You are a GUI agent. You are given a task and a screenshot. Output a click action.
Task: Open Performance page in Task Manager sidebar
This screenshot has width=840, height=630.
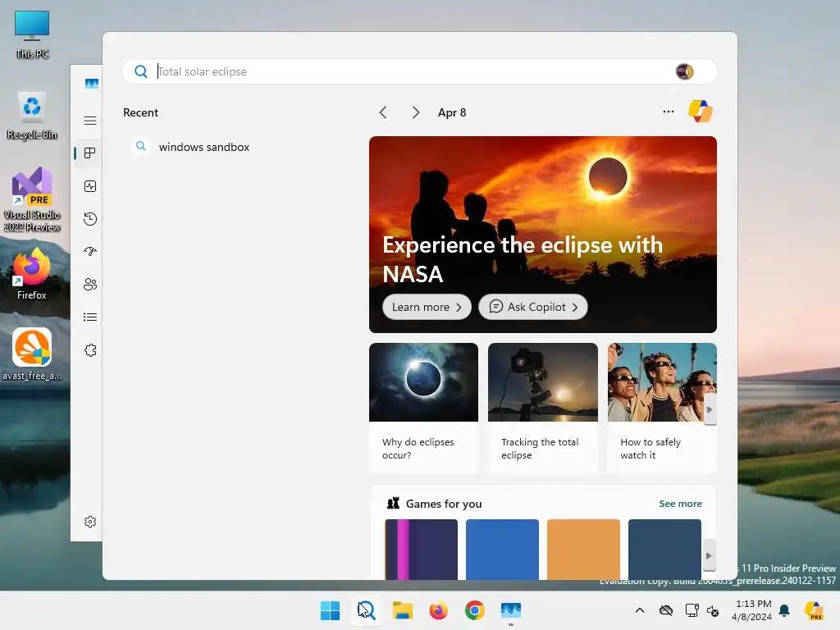click(x=90, y=186)
